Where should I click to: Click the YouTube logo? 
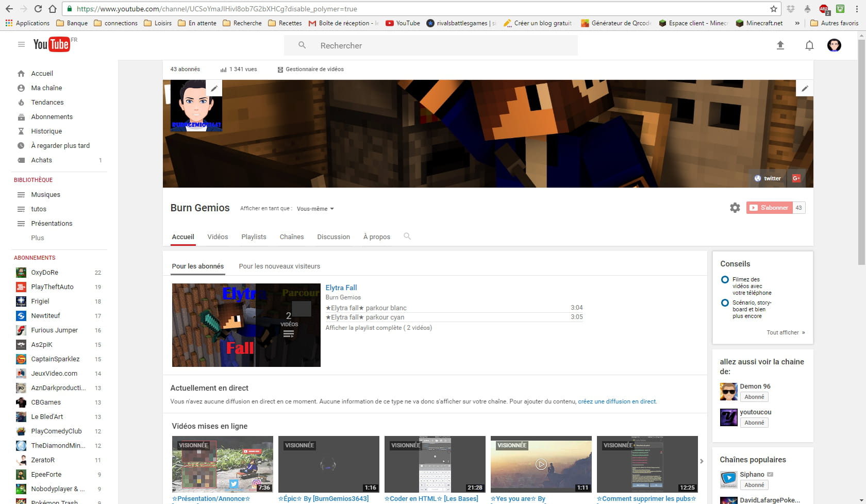point(52,45)
